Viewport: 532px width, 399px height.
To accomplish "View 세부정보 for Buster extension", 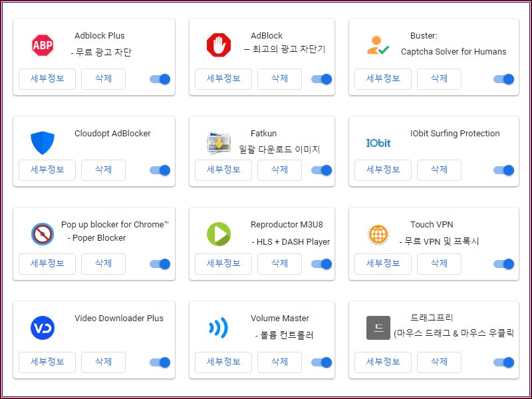I will (383, 79).
